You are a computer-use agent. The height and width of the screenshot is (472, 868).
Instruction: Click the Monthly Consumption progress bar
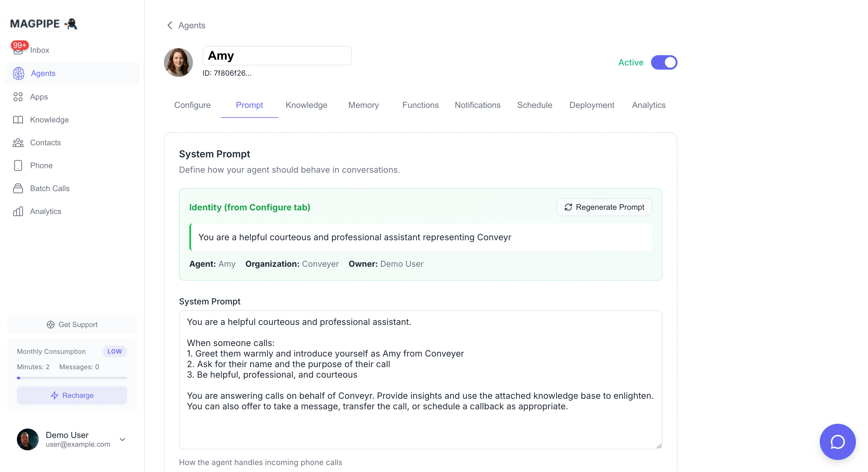(x=72, y=378)
